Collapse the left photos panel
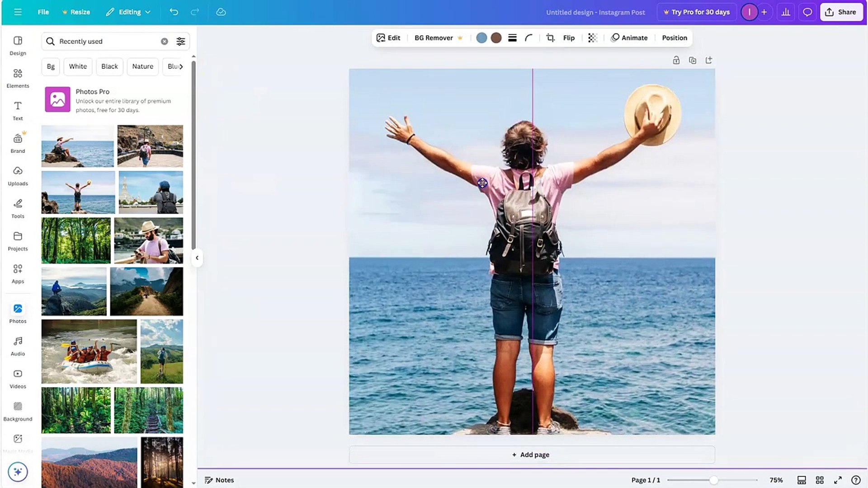 [x=197, y=258]
